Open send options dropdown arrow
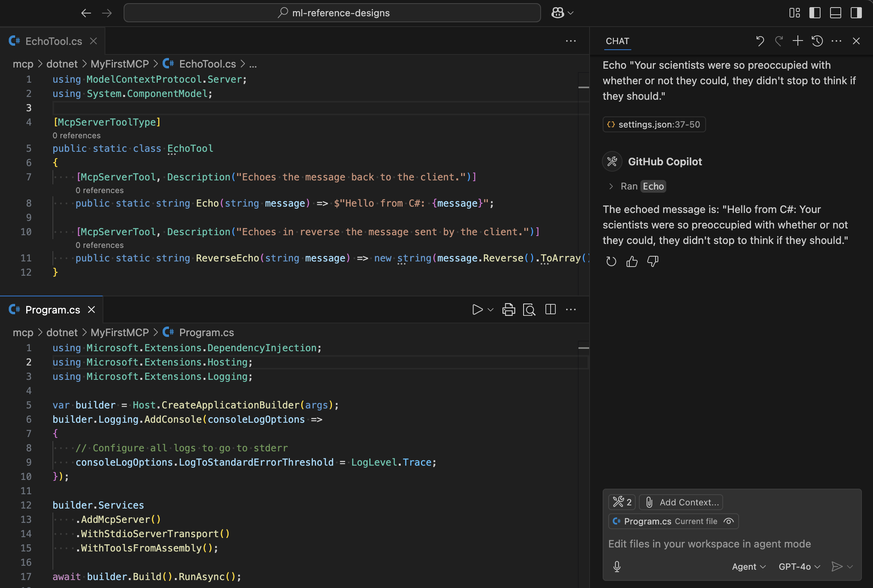This screenshot has width=873, height=588. 850,567
